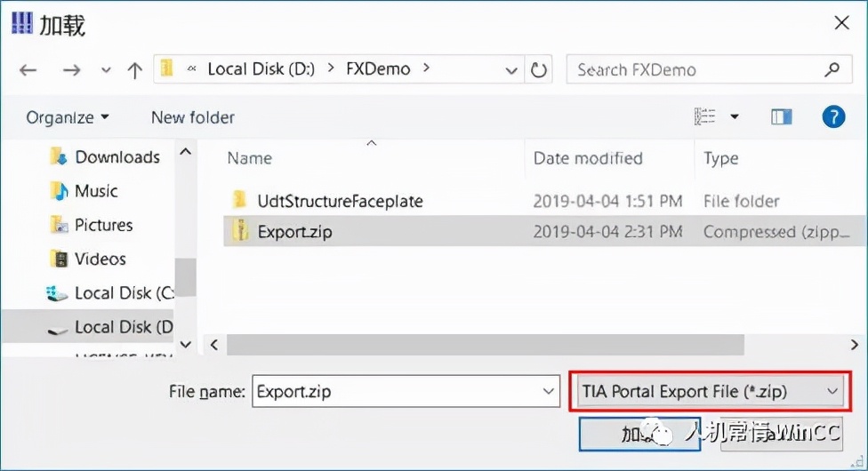Viewport: 868px width, 471px height.
Task: Click the search magnifier icon
Action: point(832,69)
